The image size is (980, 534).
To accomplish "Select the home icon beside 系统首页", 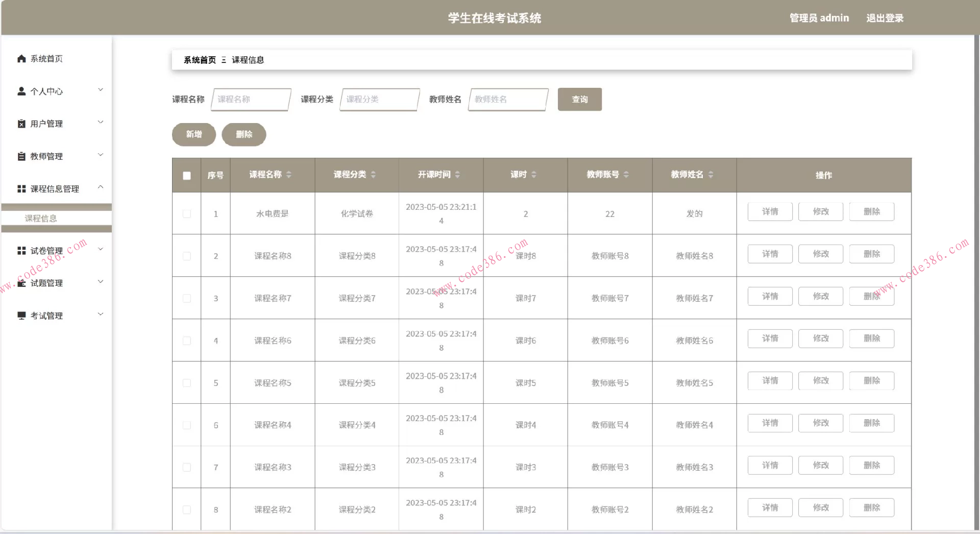I will tap(21, 58).
